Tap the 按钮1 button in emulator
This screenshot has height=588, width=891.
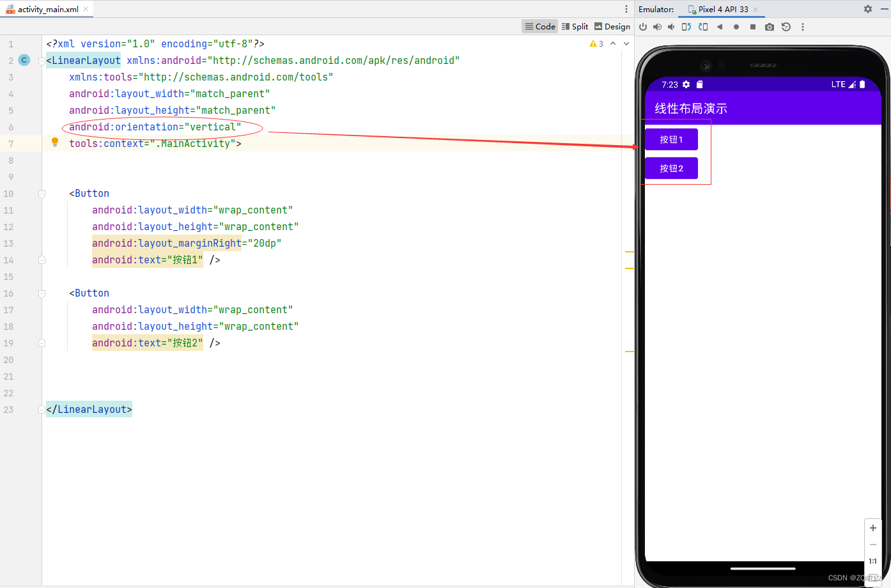(x=671, y=139)
